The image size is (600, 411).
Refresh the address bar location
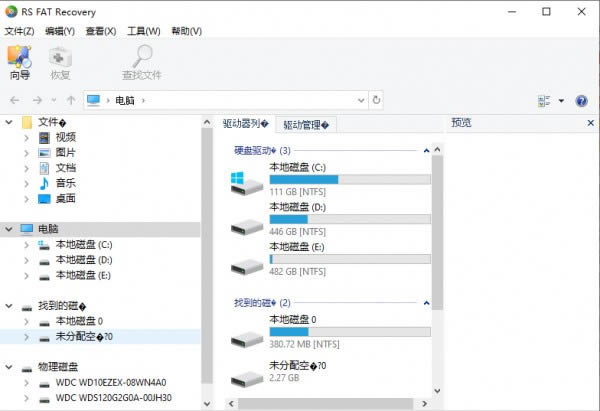coord(376,100)
